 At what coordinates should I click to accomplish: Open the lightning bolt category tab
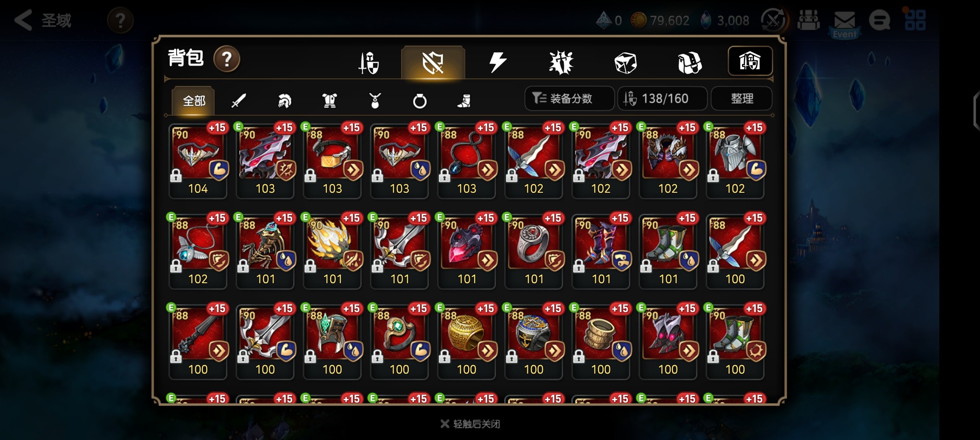point(497,62)
